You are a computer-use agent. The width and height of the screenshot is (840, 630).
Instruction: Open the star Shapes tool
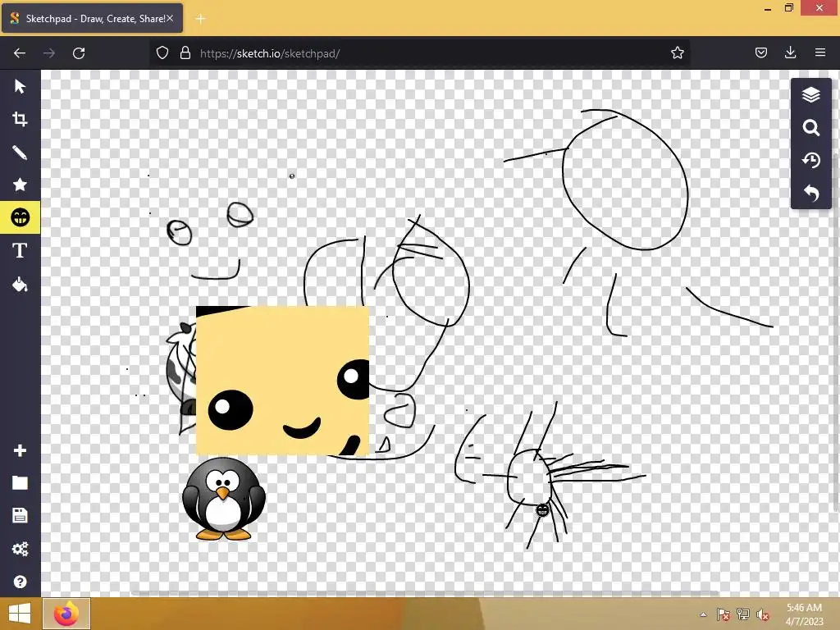tap(20, 185)
